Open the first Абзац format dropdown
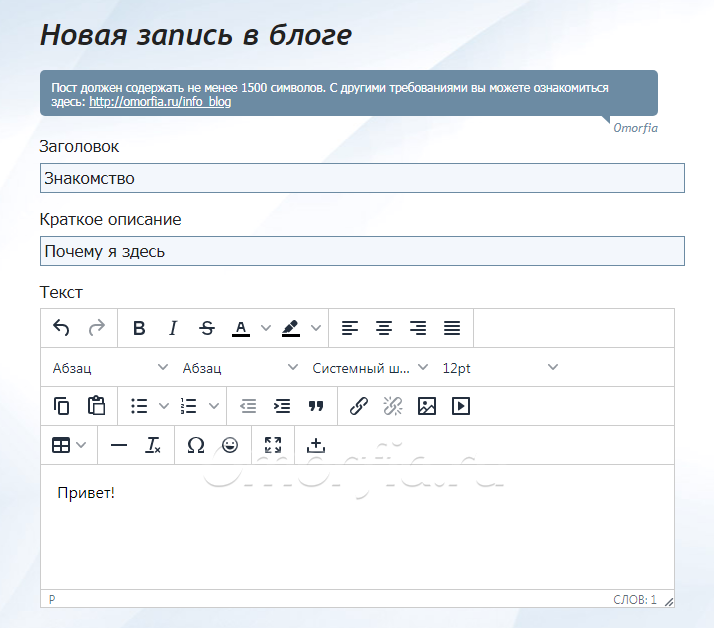Image resolution: width=714 pixels, height=628 pixels. [x=111, y=368]
